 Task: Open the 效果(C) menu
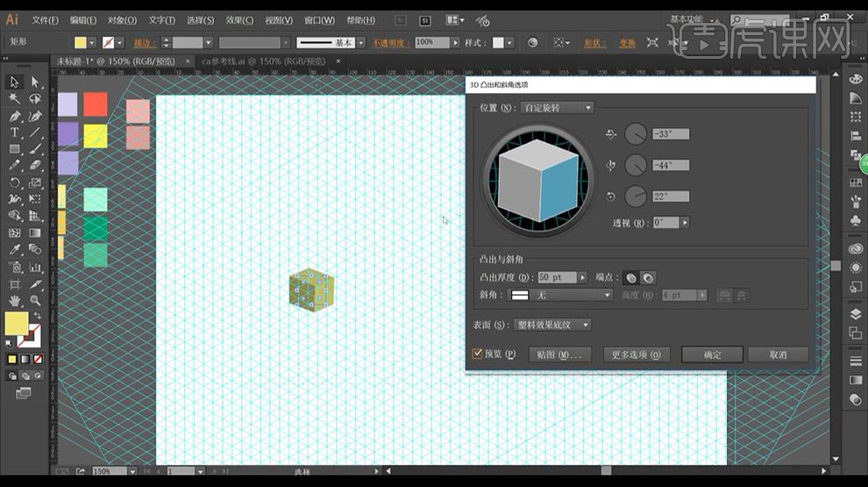239,19
